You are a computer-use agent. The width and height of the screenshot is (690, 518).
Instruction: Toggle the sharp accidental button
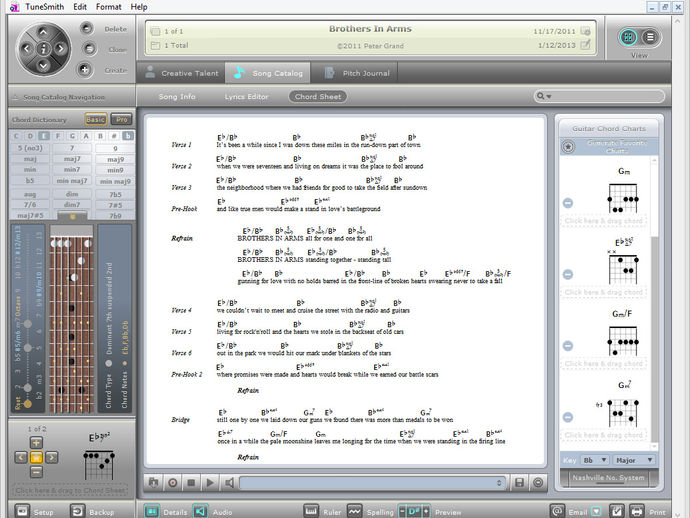[114, 136]
